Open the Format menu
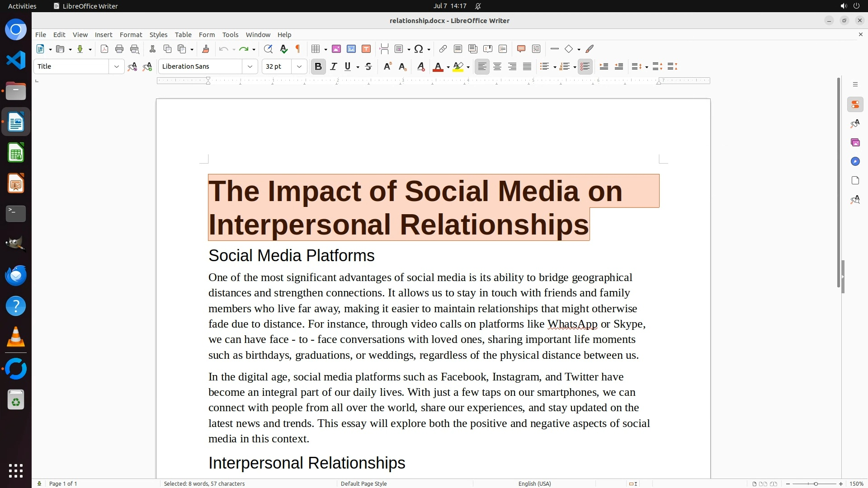868x488 pixels. (x=131, y=35)
